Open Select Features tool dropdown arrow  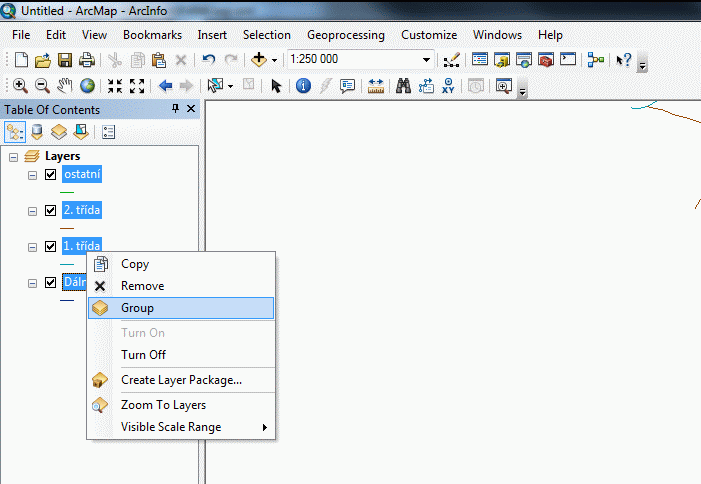pos(231,86)
